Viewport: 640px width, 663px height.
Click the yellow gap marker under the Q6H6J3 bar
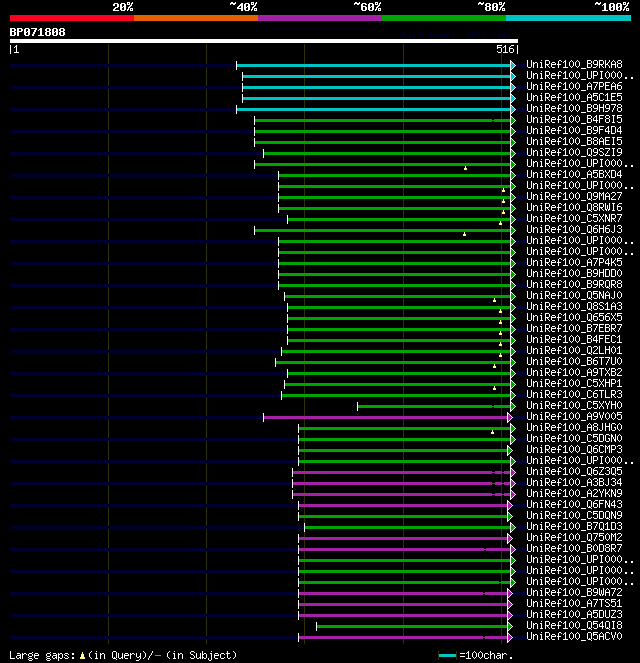465,234
